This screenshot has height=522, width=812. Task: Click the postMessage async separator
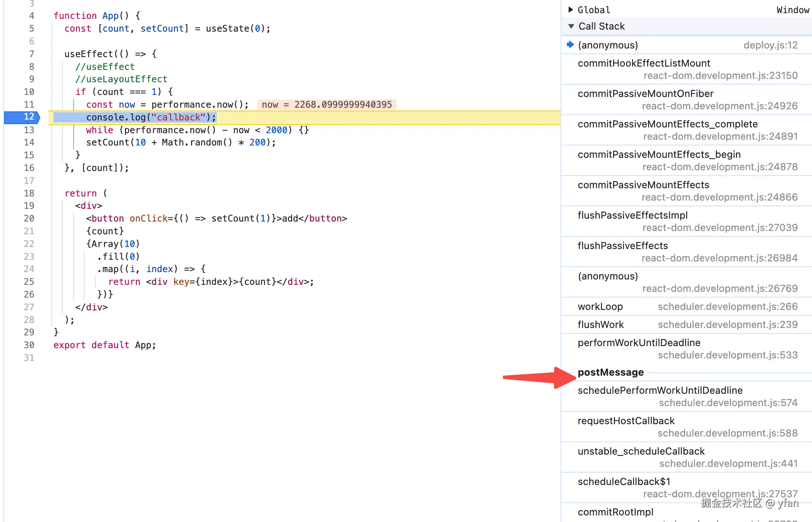tap(611, 372)
